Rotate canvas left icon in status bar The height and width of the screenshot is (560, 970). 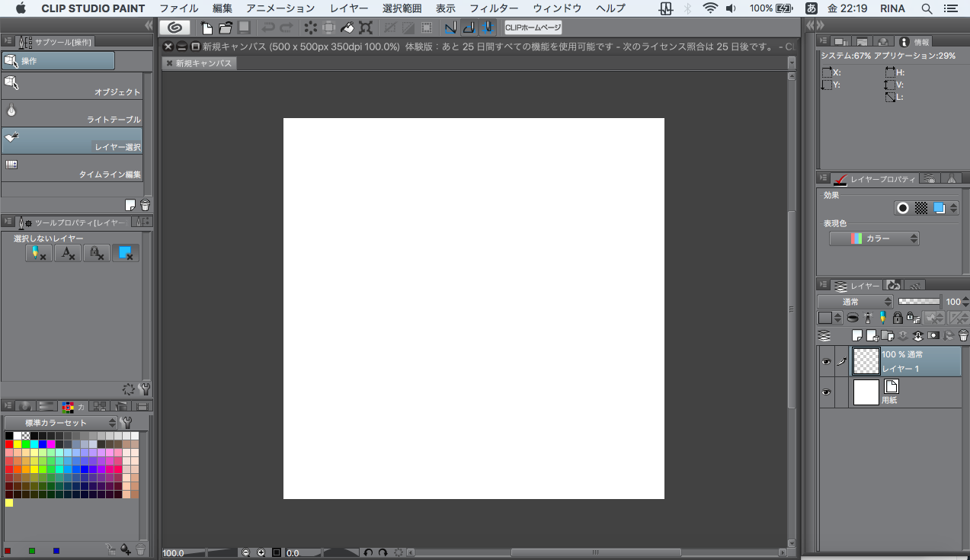[x=368, y=552]
